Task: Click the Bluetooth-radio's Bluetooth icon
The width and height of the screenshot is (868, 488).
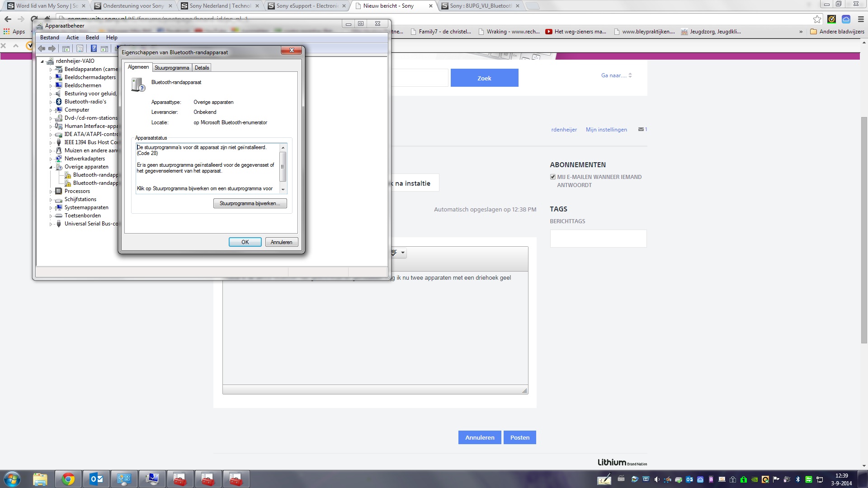Action: pos(58,102)
